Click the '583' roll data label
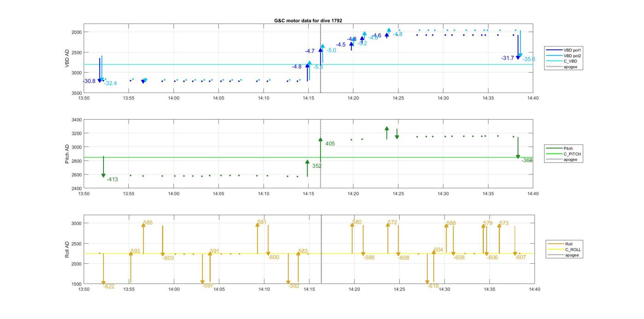Screen dimensions: 644x319 click(x=303, y=251)
